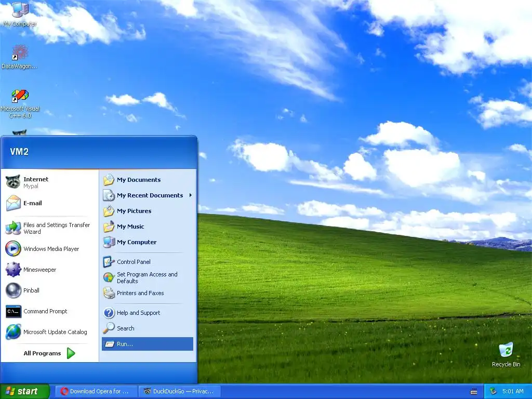Viewport: 532px width, 399px height.
Task: Click the Files and Settings Transfer Wizard icon
Action: click(13, 228)
